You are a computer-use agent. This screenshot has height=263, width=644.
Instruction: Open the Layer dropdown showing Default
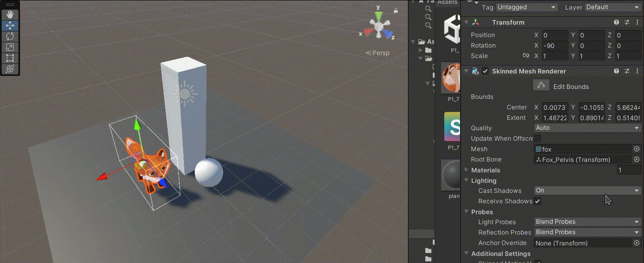click(613, 7)
